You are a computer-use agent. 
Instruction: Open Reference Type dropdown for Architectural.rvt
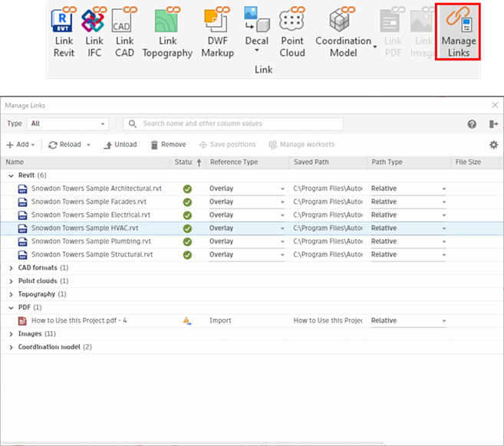(x=247, y=189)
